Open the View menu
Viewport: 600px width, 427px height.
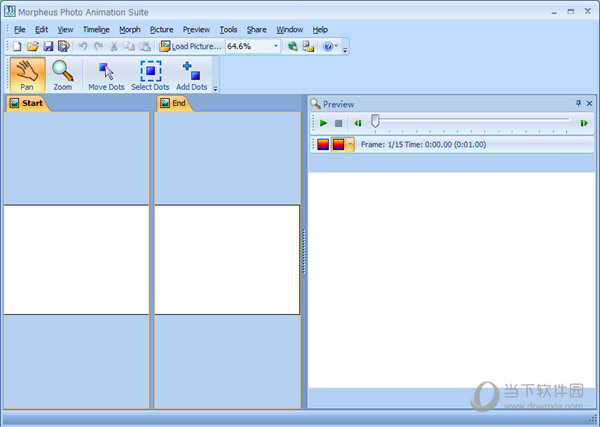coord(65,30)
